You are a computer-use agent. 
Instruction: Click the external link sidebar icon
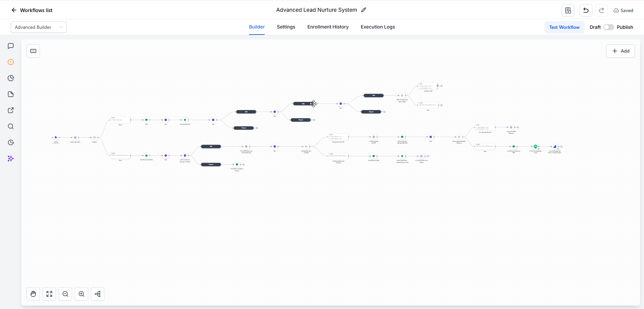click(11, 110)
